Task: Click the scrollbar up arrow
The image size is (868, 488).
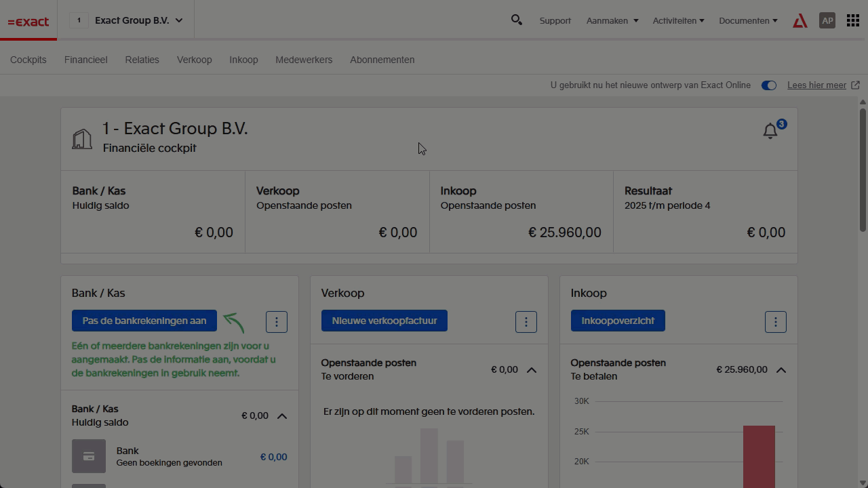Action: [863, 102]
